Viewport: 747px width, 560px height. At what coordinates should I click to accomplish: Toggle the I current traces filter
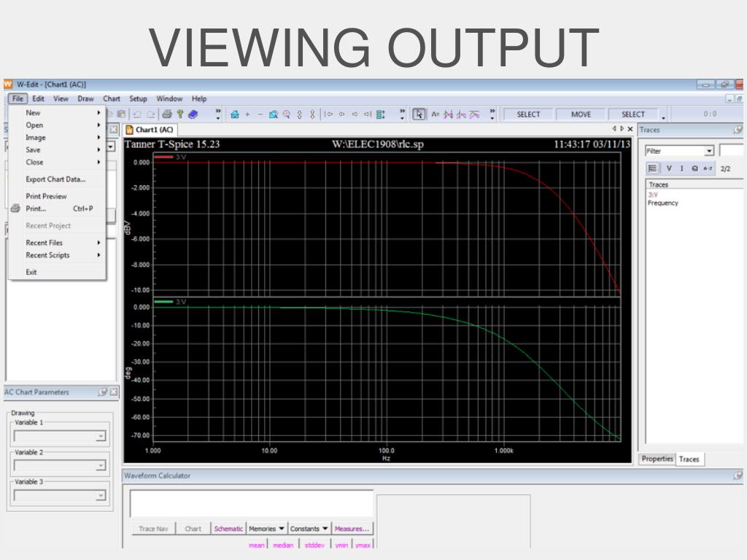[x=682, y=168]
